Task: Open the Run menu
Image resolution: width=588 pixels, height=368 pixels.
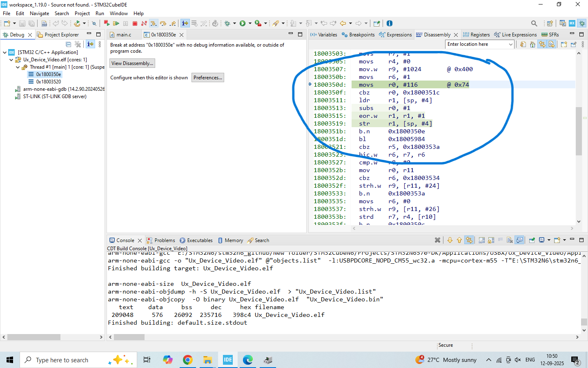Action: (x=99, y=13)
